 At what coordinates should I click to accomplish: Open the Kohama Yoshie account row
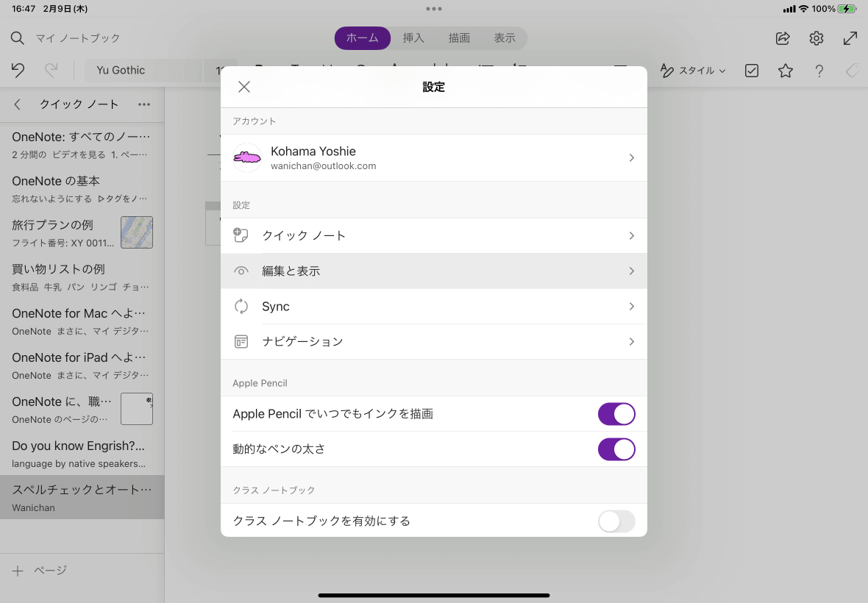pos(433,157)
